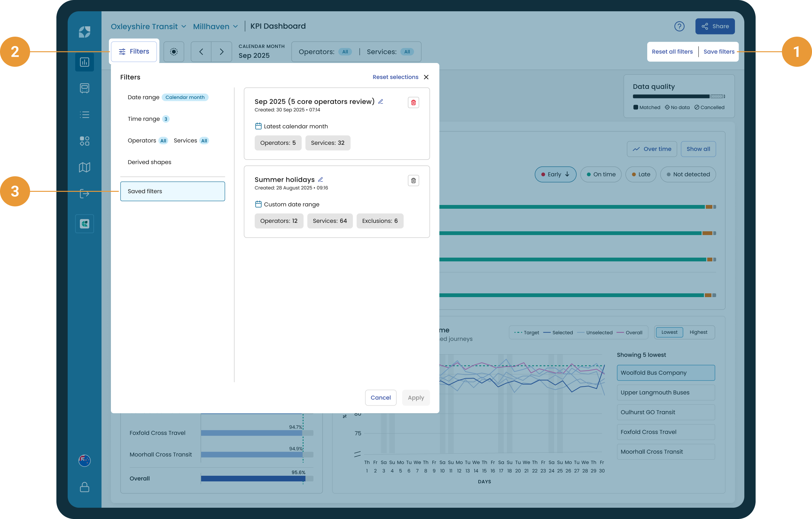Screen dimensions: 812x519
Task: Open the Services All selector in the toolbar
Action: pos(390,52)
